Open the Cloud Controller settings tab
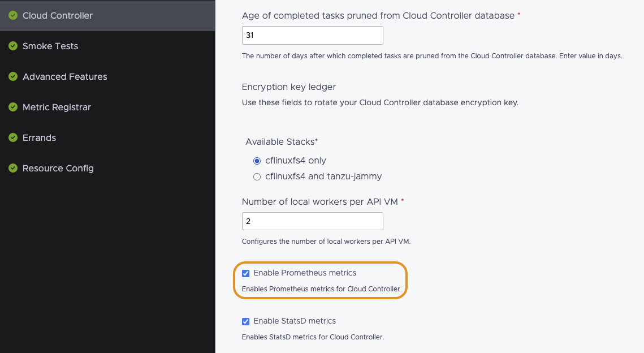 click(x=57, y=16)
